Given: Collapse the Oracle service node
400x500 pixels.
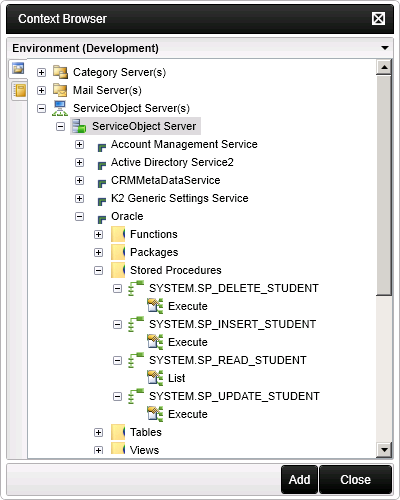Looking at the screenshot, I should (79, 216).
